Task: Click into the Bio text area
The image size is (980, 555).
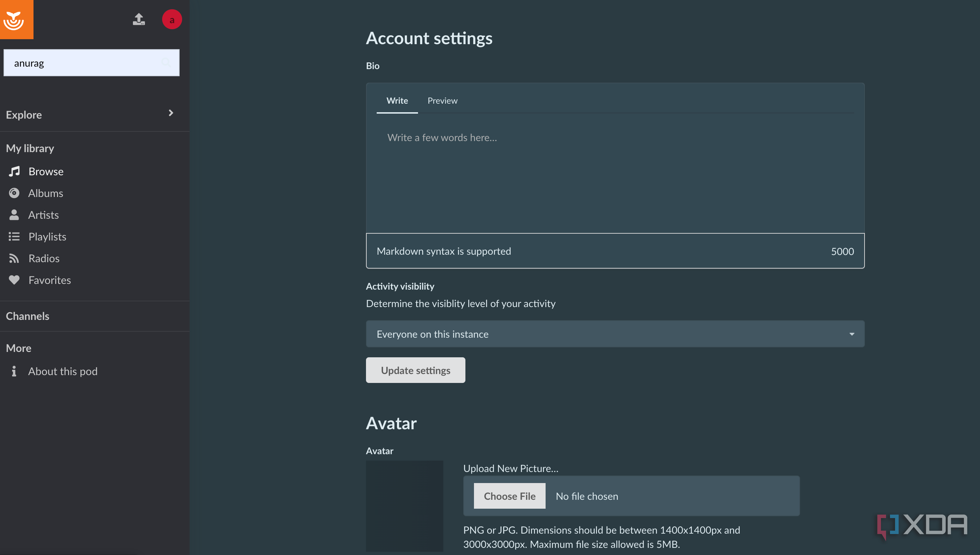Action: point(615,174)
